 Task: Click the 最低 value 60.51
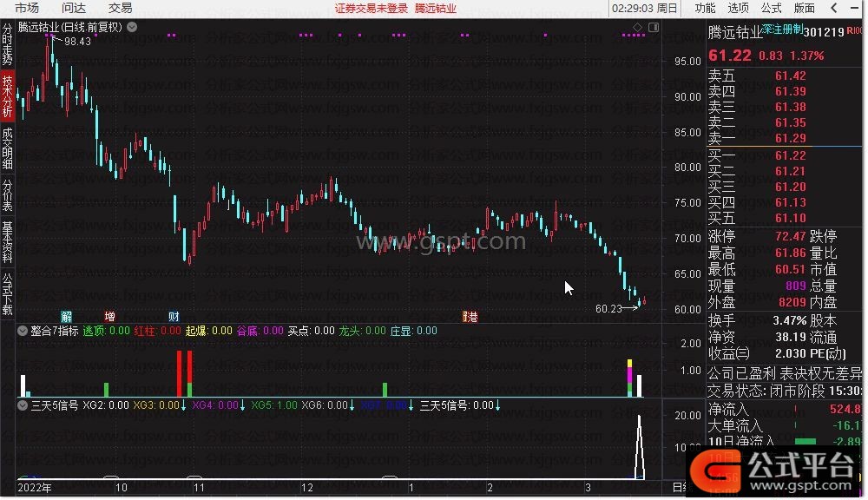coord(791,269)
